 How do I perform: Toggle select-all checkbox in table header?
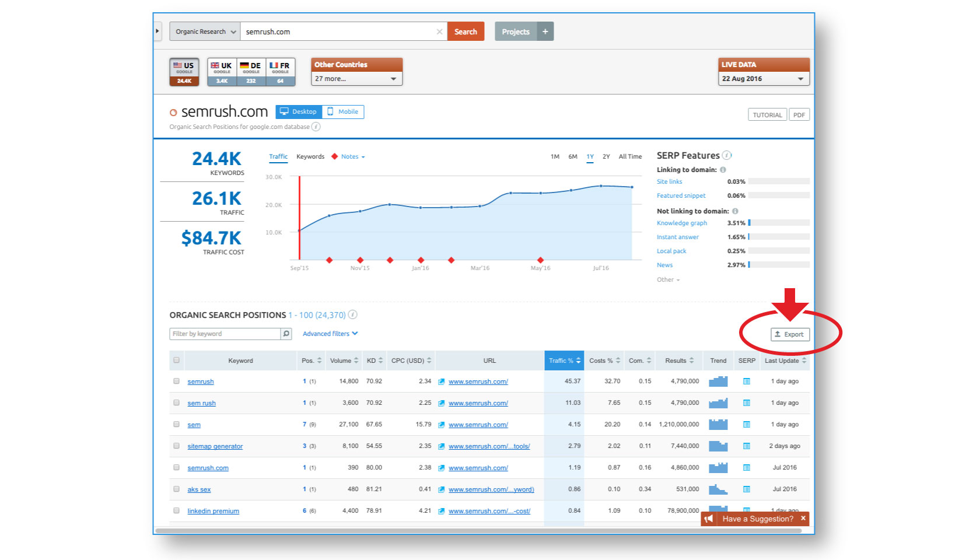176,360
